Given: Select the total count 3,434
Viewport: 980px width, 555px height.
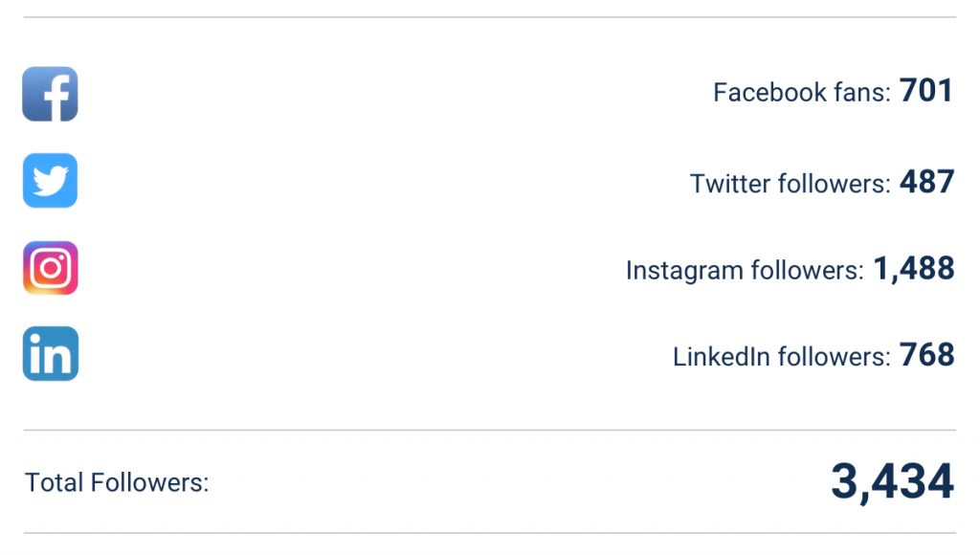Looking at the screenshot, I should (x=893, y=482).
